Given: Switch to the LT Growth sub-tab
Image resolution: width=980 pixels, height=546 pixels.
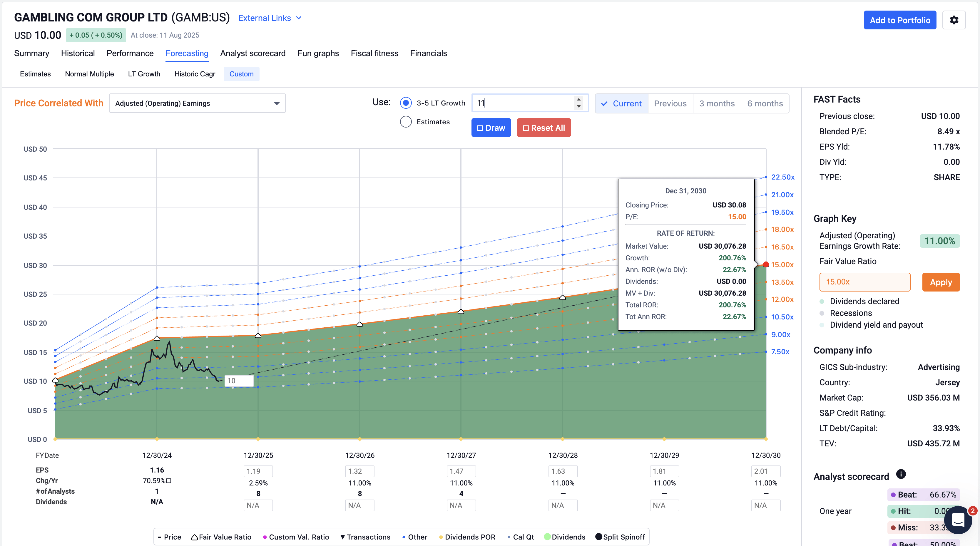Looking at the screenshot, I should (x=144, y=74).
